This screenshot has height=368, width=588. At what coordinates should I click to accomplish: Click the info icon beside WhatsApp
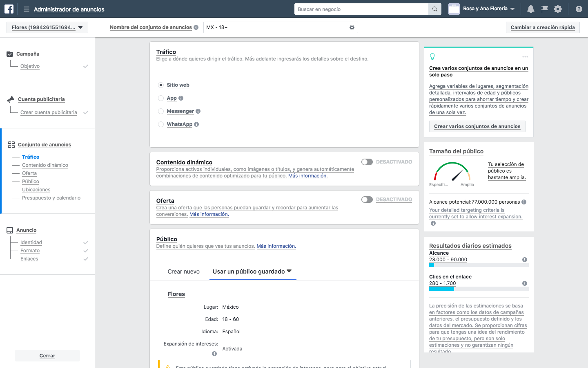click(196, 124)
